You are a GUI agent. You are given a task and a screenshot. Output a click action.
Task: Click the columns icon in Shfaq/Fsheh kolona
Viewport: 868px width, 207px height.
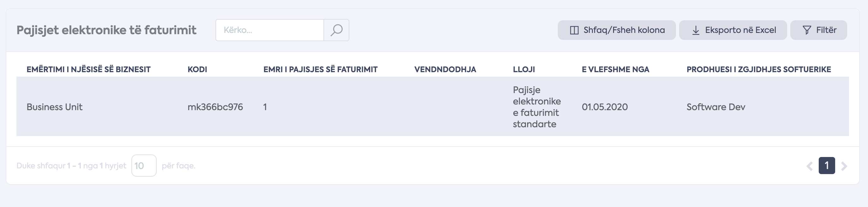coord(574,30)
